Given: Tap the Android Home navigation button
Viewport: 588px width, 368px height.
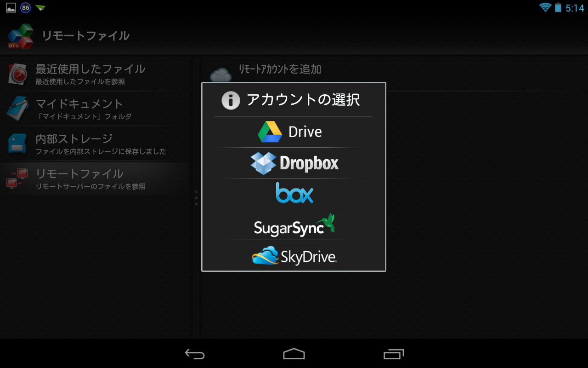Looking at the screenshot, I should pyautogui.click(x=294, y=354).
